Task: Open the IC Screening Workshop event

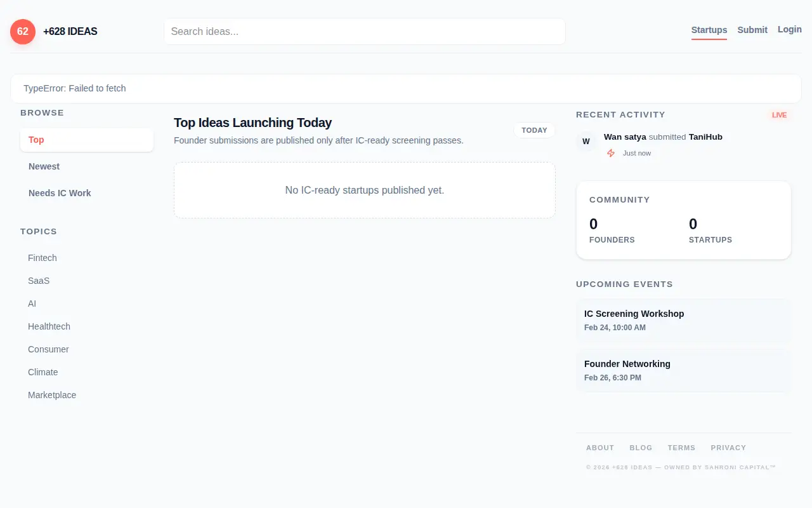Action: click(x=684, y=321)
